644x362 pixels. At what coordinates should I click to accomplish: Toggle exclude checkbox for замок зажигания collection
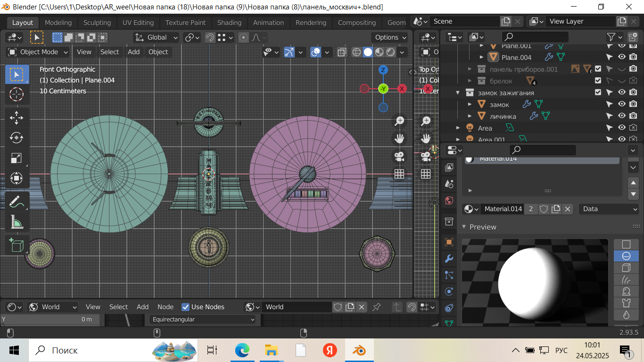pos(598,92)
